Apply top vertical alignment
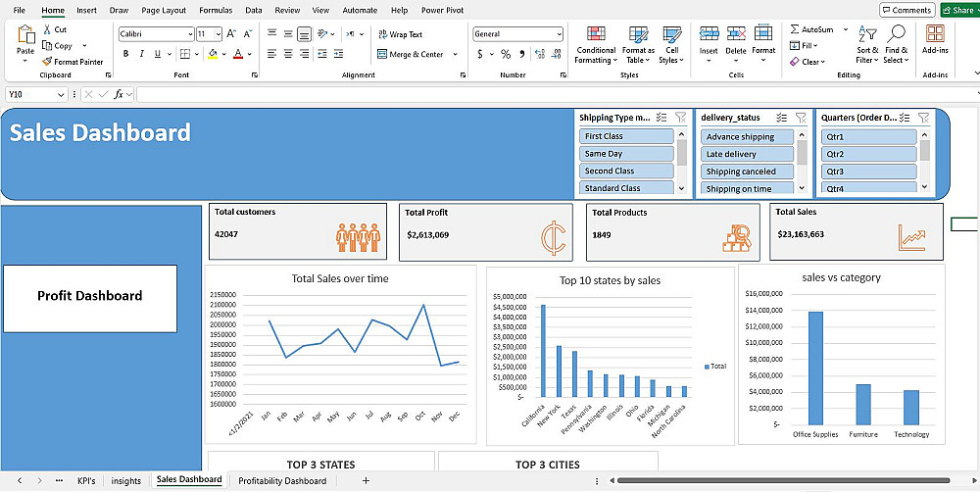 pos(271,33)
